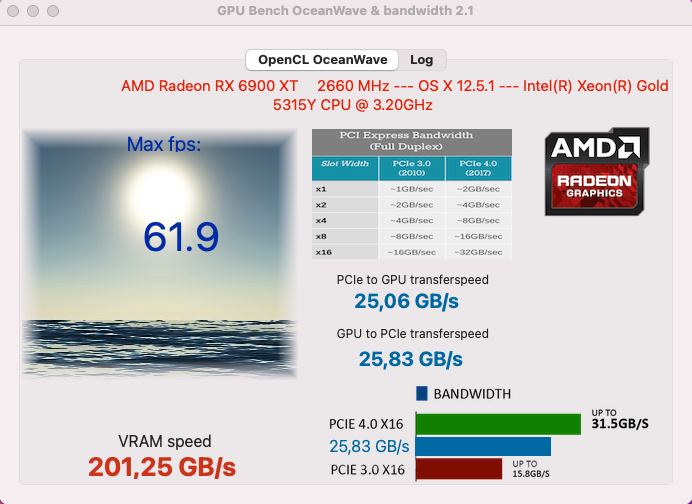Click the PCIe 4.0 (2017) column header
Image resolution: width=692 pixels, height=504 pixels.
[x=478, y=168]
